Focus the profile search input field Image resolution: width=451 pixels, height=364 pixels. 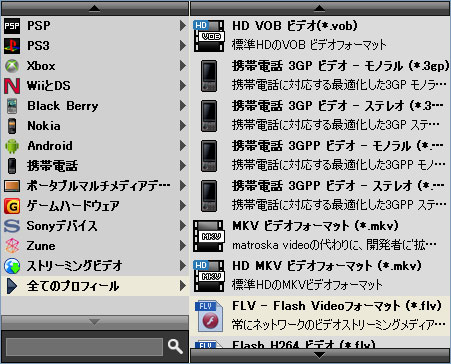(84, 347)
